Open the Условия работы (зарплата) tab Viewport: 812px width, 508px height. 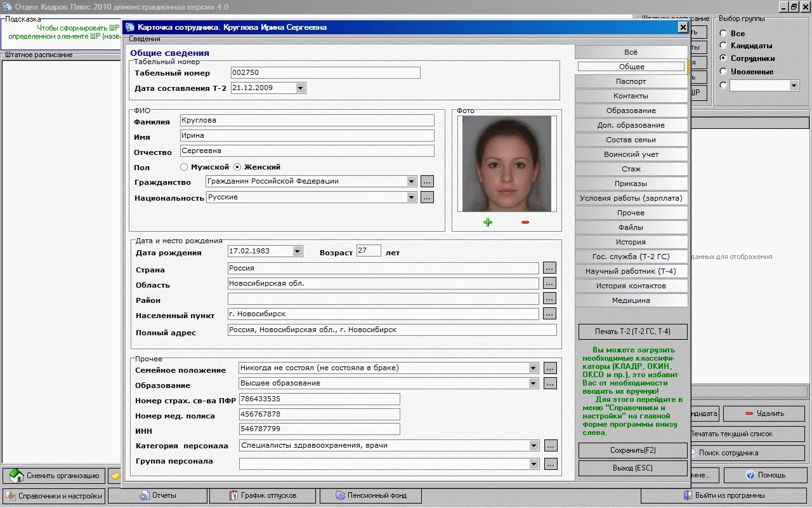[x=631, y=198]
